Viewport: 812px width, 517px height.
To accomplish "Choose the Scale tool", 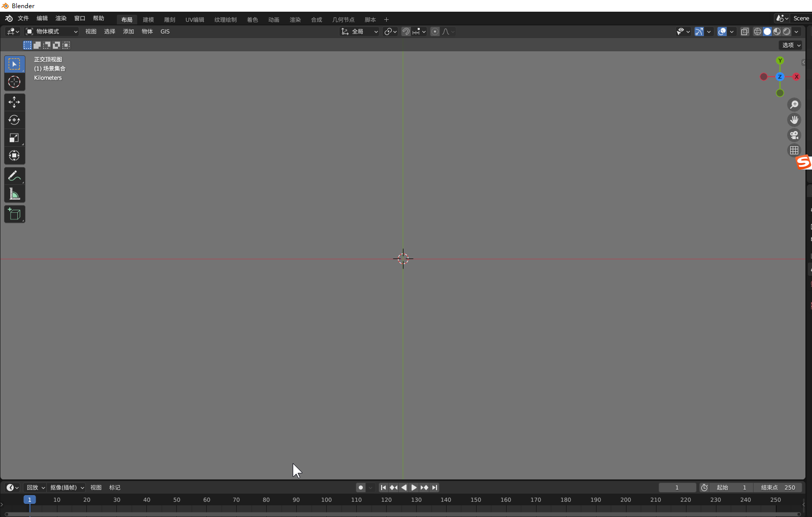I will click(x=14, y=138).
